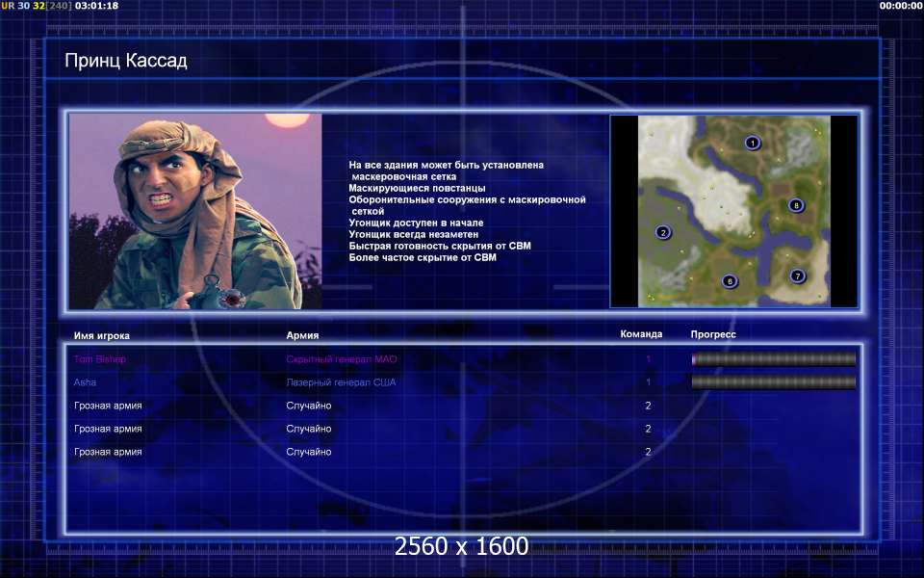Click 'Оборонительные сооружения с маскировочной' line

(468, 200)
